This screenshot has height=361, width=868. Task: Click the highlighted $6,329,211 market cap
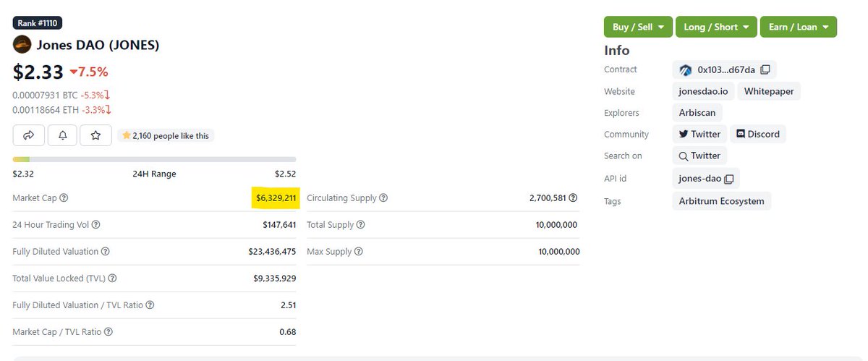point(275,198)
